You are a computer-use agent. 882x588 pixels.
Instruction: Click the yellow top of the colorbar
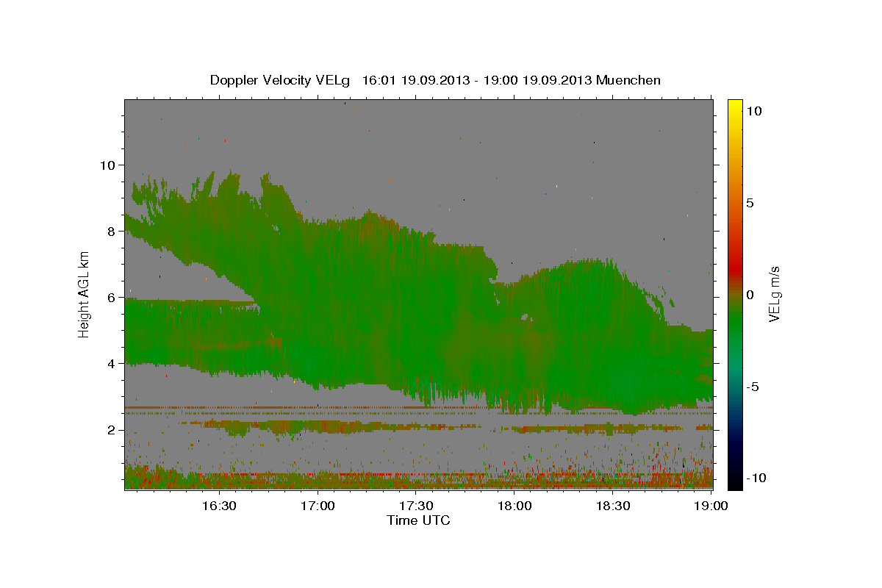pyautogui.click(x=735, y=107)
